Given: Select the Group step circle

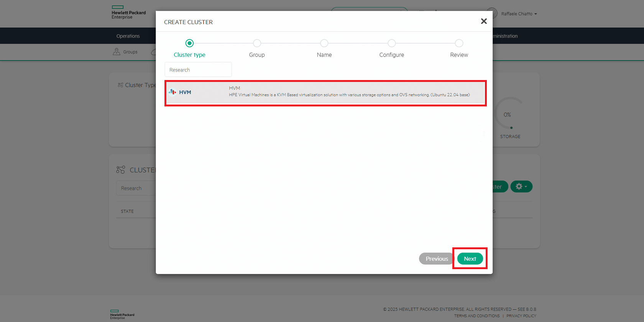Looking at the screenshot, I should point(257,43).
